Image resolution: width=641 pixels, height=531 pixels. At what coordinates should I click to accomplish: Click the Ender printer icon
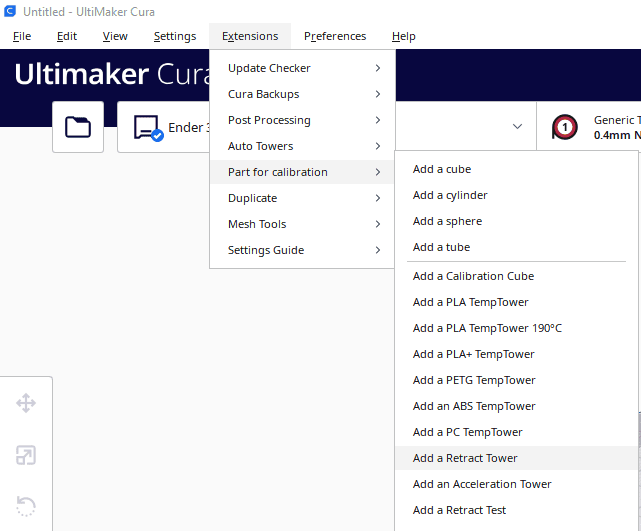(x=149, y=128)
